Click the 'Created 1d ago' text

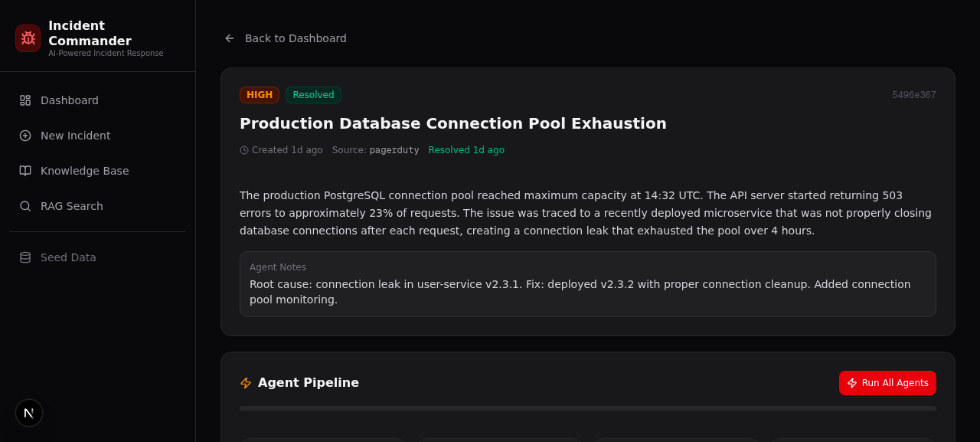pos(287,150)
